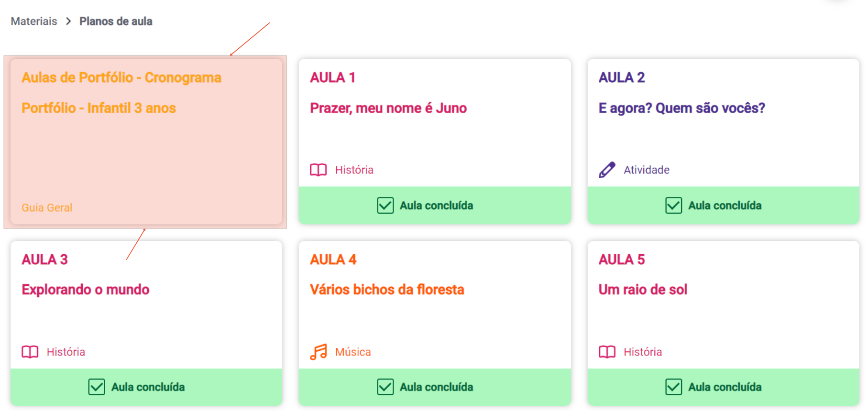Open lesson Explorando o mundo

click(x=86, y=290)
